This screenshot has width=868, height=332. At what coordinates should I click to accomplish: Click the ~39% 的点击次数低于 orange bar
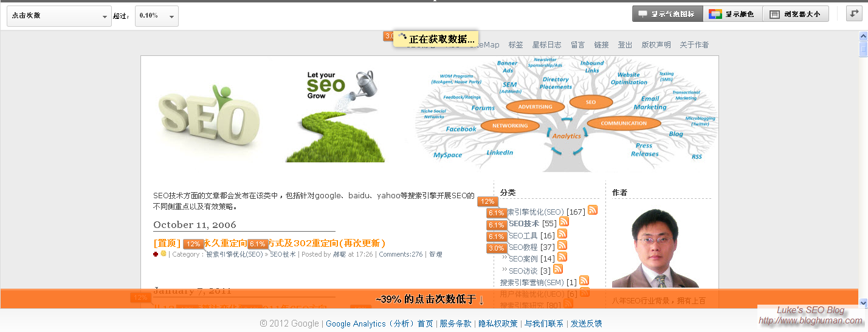(429, 299)
